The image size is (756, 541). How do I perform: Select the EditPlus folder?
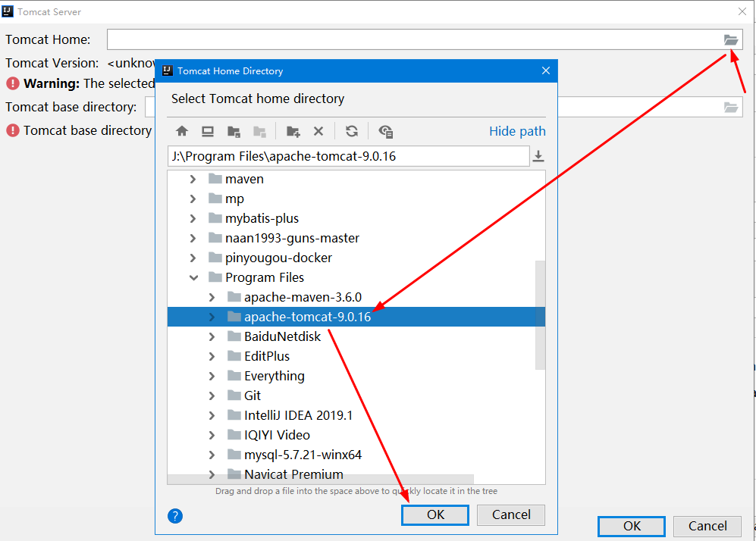point(267,356)
